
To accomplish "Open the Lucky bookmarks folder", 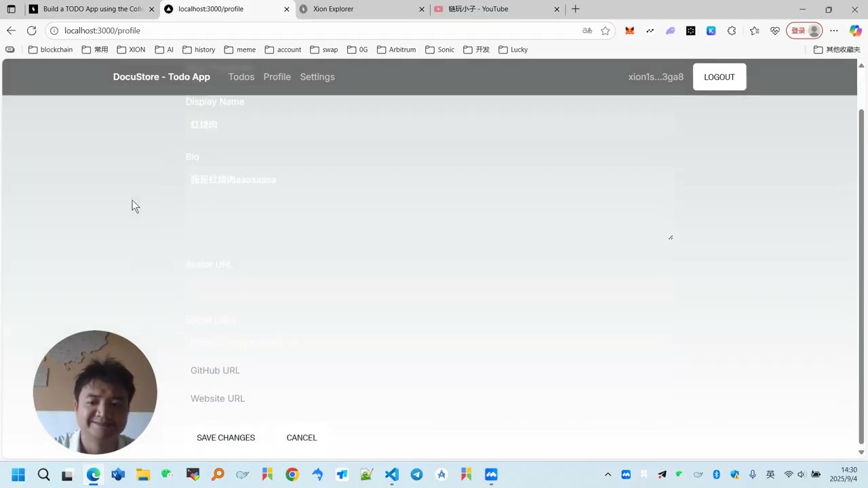I will click(x=513, y=49).
